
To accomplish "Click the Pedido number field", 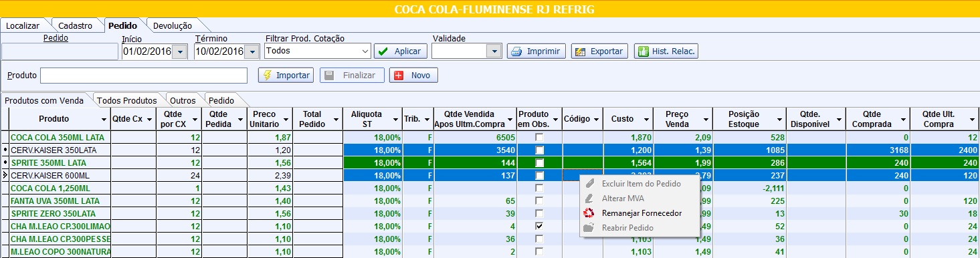I will click(59, 51).
